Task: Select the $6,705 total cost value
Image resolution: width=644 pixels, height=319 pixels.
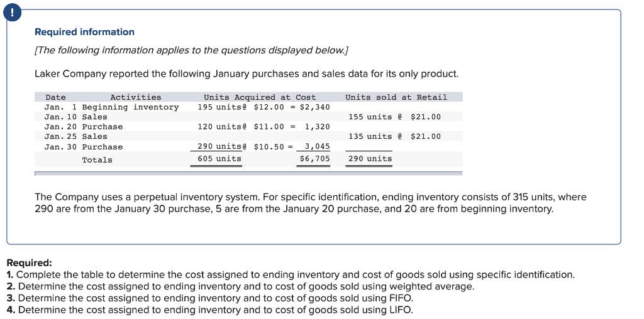Action: 314,159
